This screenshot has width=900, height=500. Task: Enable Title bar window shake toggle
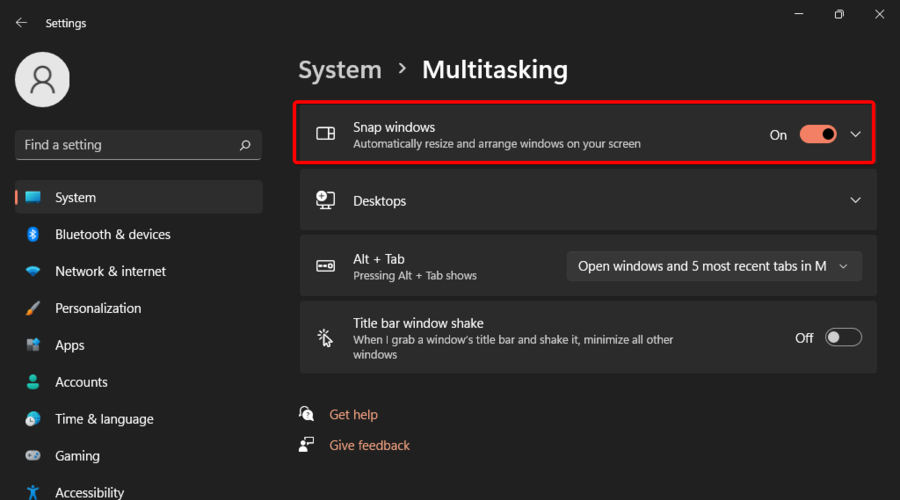tap(843, 338)
